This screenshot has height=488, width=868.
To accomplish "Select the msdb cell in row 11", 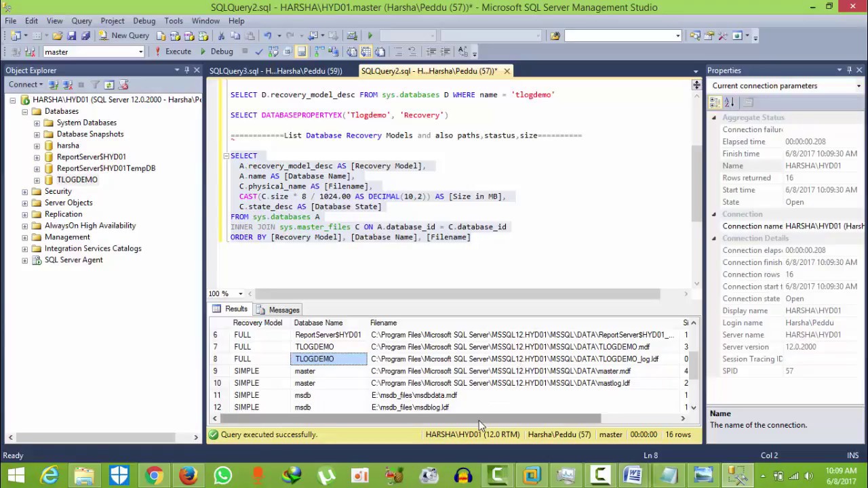I will 329,395.
